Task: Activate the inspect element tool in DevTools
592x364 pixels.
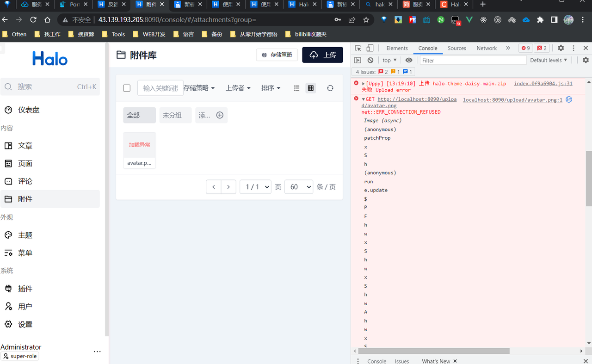Action: pos(358,48)
